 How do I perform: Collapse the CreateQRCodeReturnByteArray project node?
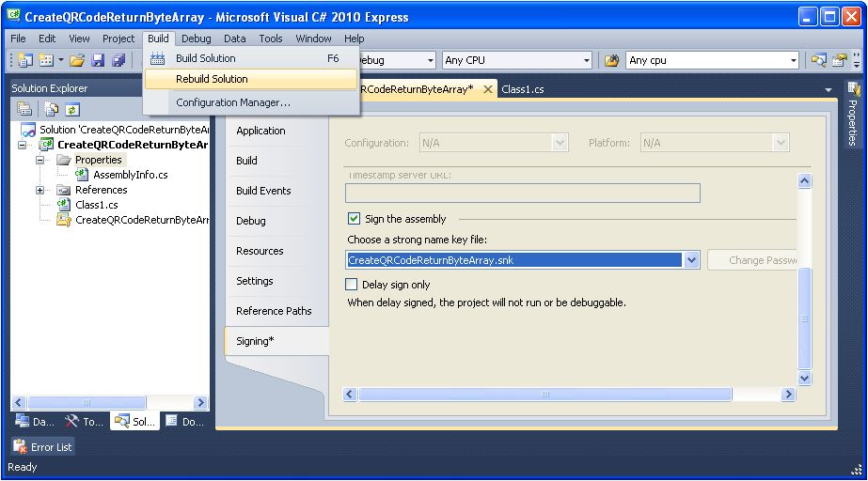[x=23, y=145]
